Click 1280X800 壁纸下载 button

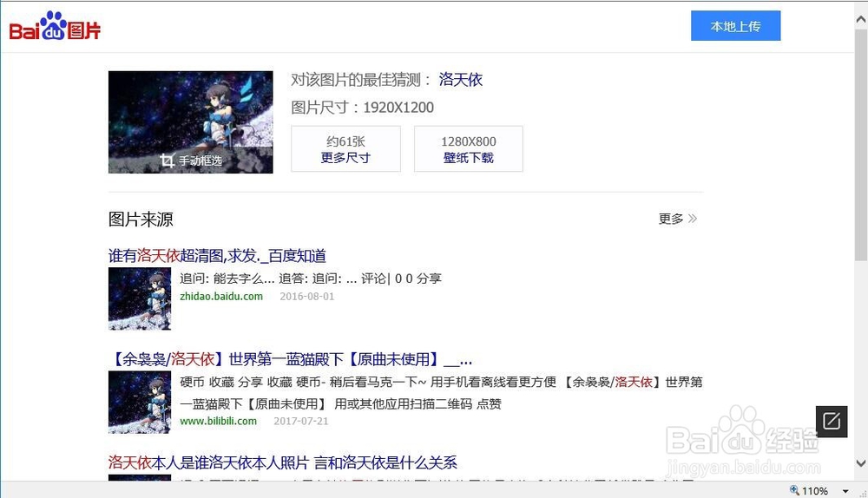click(469, 149)
